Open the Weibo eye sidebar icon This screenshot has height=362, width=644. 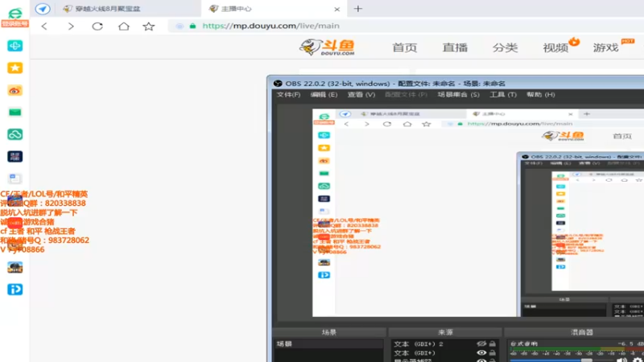tap(14, 90)
